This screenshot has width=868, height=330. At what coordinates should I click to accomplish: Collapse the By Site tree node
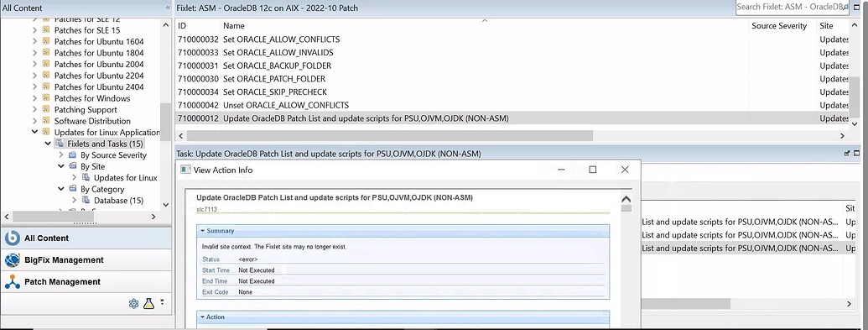61,166
